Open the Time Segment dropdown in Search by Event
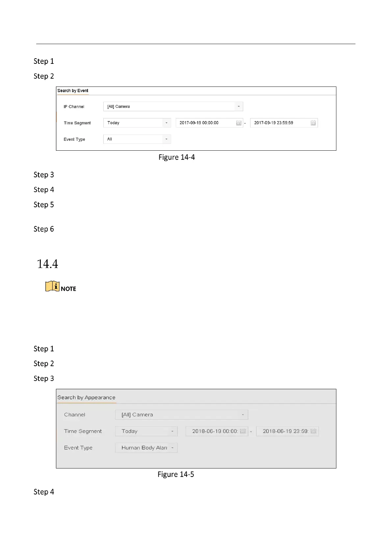The height and width of the screenshot is (554, 392). pos(137,123)
